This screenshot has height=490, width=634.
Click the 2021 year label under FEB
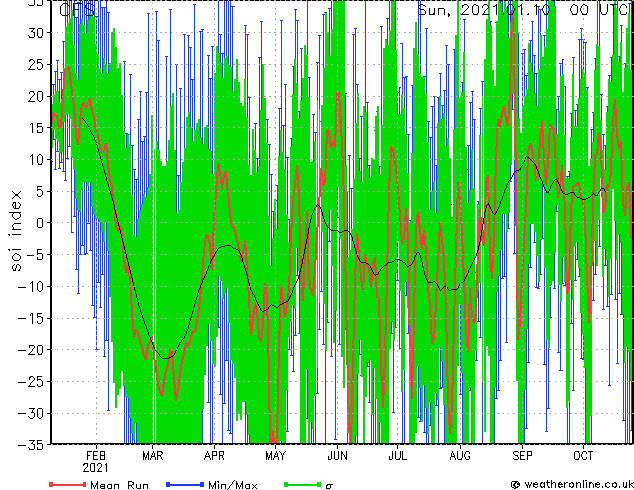[96, 468]
